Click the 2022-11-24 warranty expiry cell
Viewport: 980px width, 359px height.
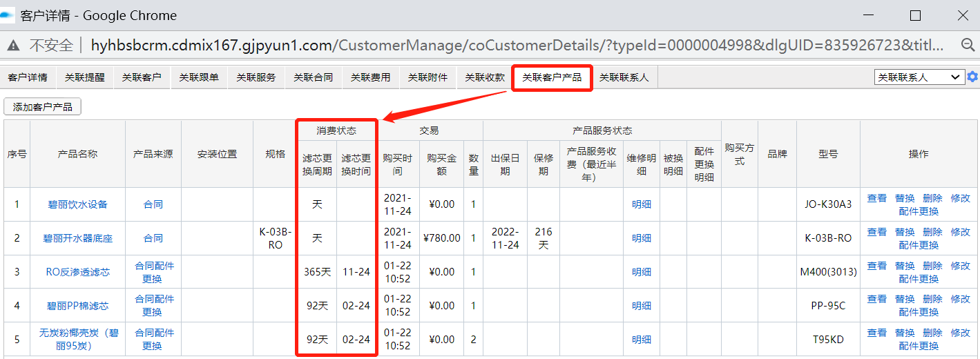click(505, 238)
